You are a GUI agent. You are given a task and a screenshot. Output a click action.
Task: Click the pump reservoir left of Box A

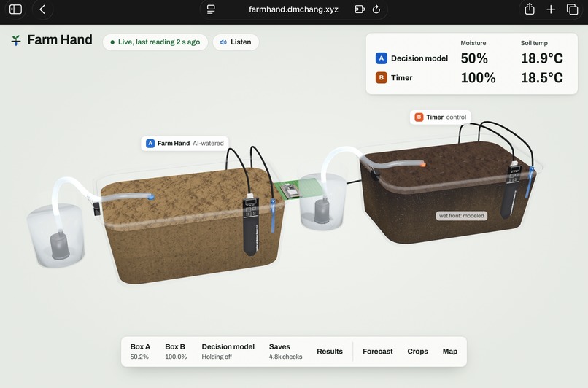(x=56, y=236)
